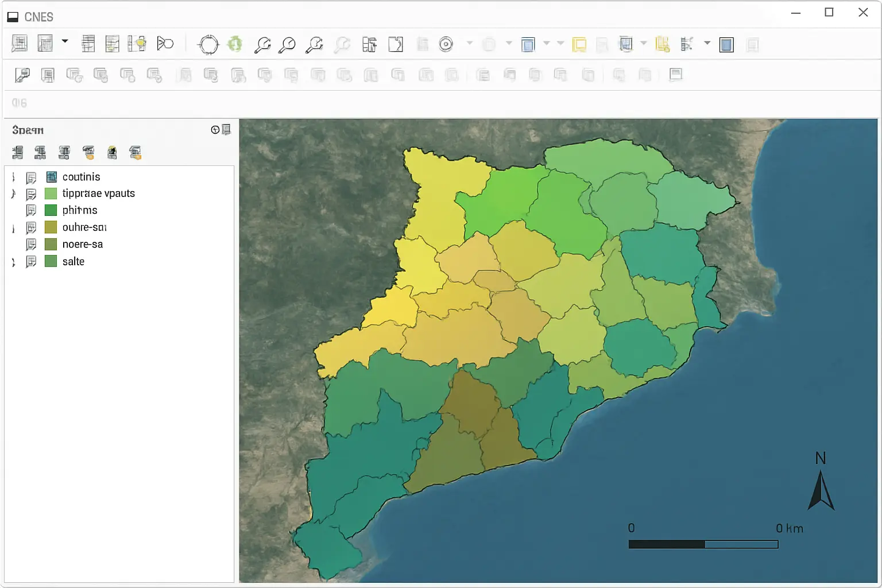
Task: Click the app icon in the CNES title bar
Action: (13, 17)
